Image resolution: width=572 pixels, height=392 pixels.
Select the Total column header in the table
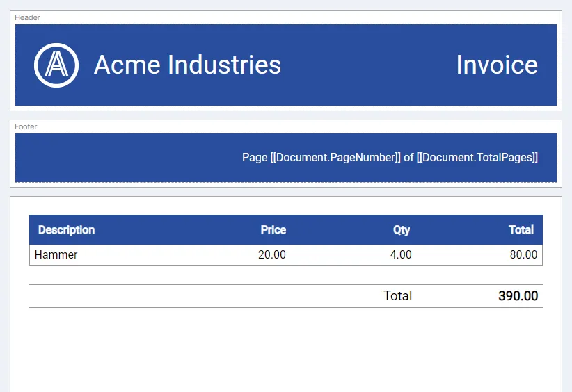tap(521, 230)
